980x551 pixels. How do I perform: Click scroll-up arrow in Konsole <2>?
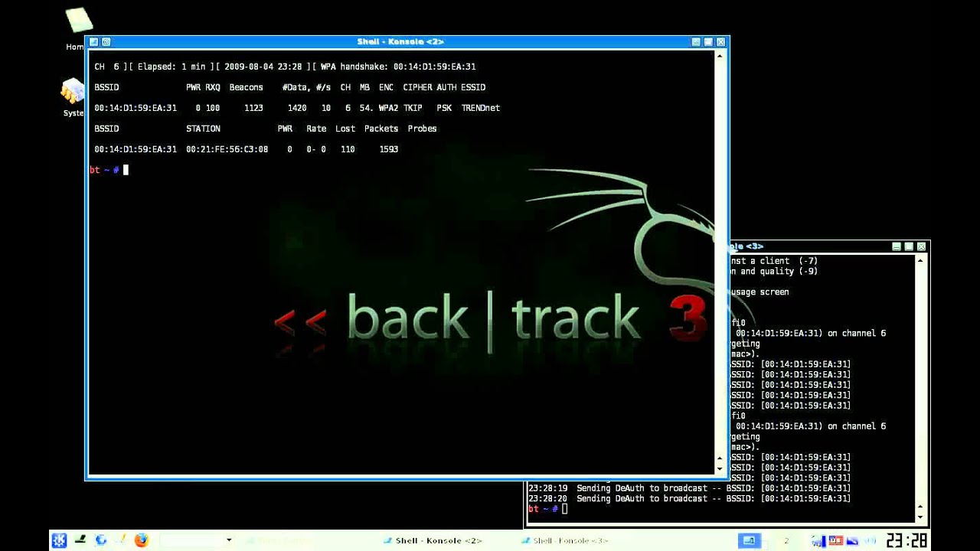(x=720, y=57)
